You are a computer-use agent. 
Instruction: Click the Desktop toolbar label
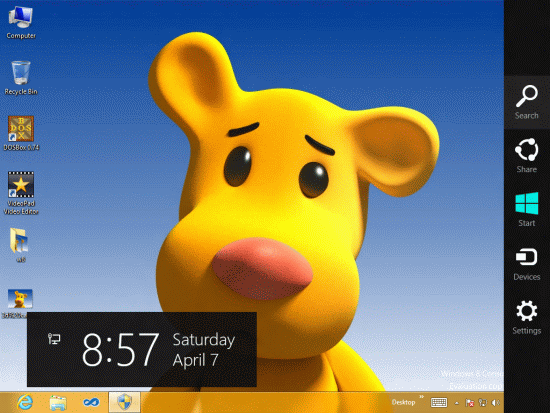(403, 402)
